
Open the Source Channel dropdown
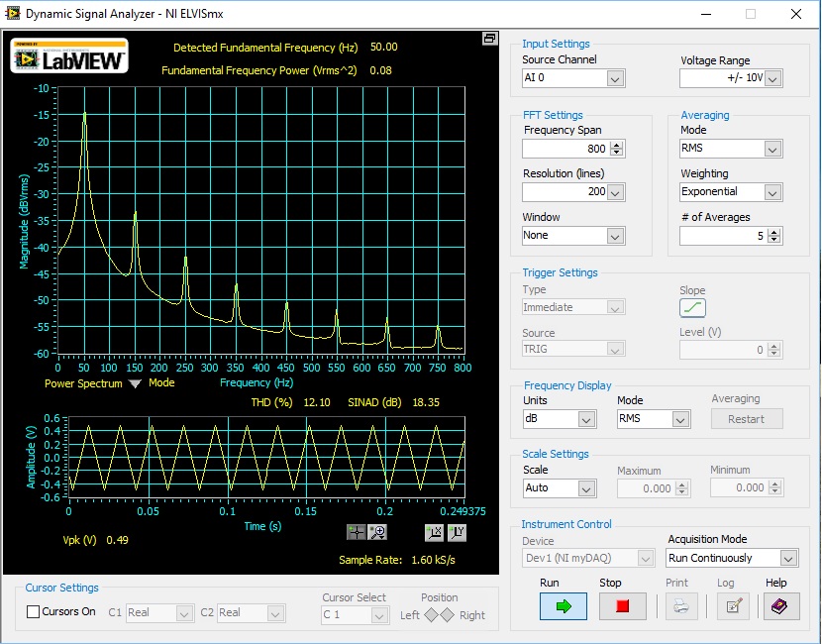pyautogui.click(x=614, y=78)
